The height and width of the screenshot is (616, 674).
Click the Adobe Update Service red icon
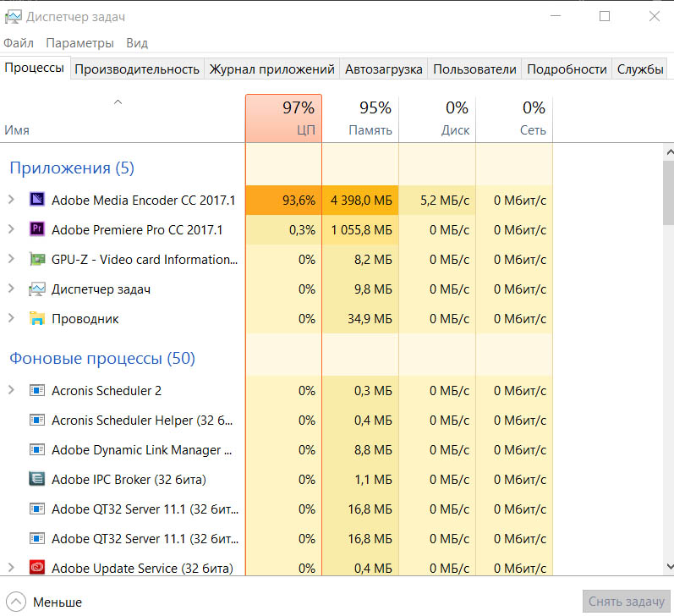(x=37, y=568)
